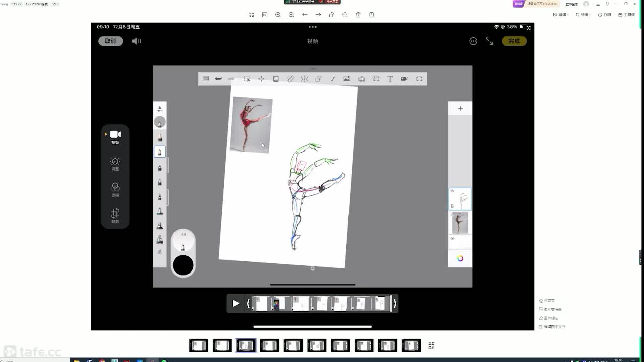Viewport: 644px width, 362px height.
Task: Toggle fullscreen view in image viewer toolbar
Action: tap(251, 15)
